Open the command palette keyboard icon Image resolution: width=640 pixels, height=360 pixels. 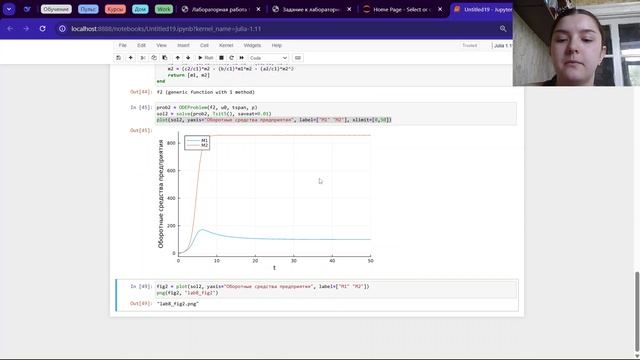click(x=298, y=58)
